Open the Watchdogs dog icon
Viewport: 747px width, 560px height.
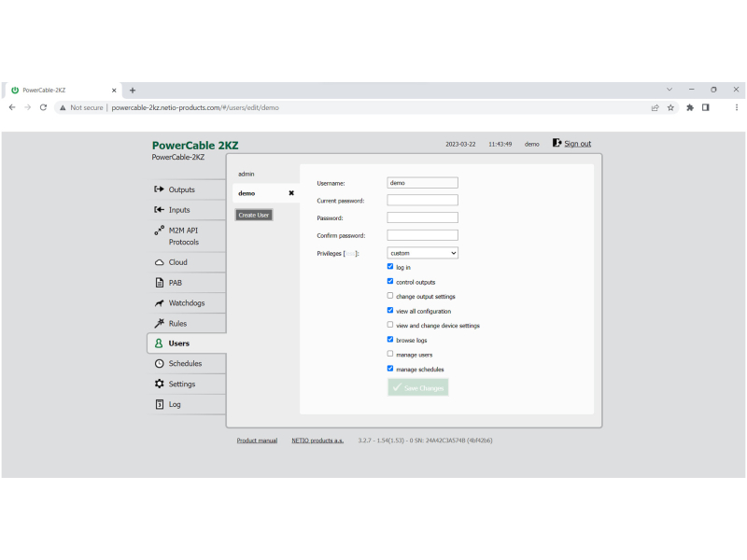pyautogui.click(x=159, y=302)
